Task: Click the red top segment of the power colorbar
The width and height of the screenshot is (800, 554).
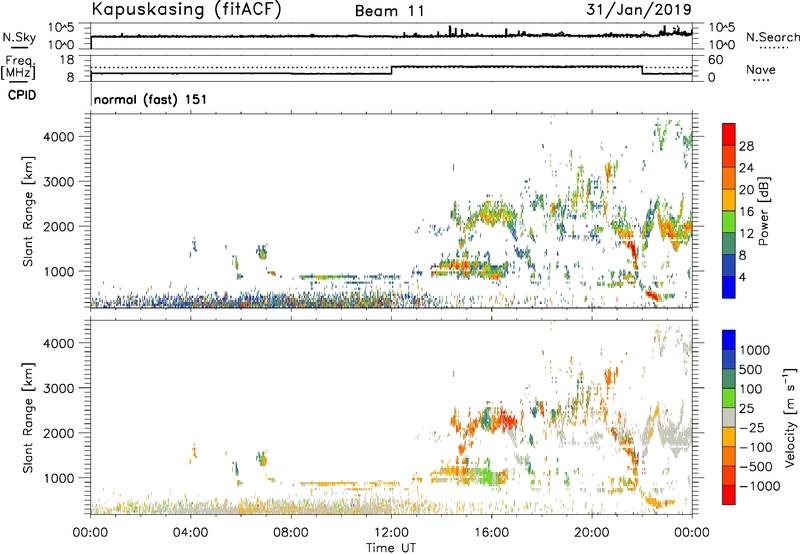Action: click(729, 134)
